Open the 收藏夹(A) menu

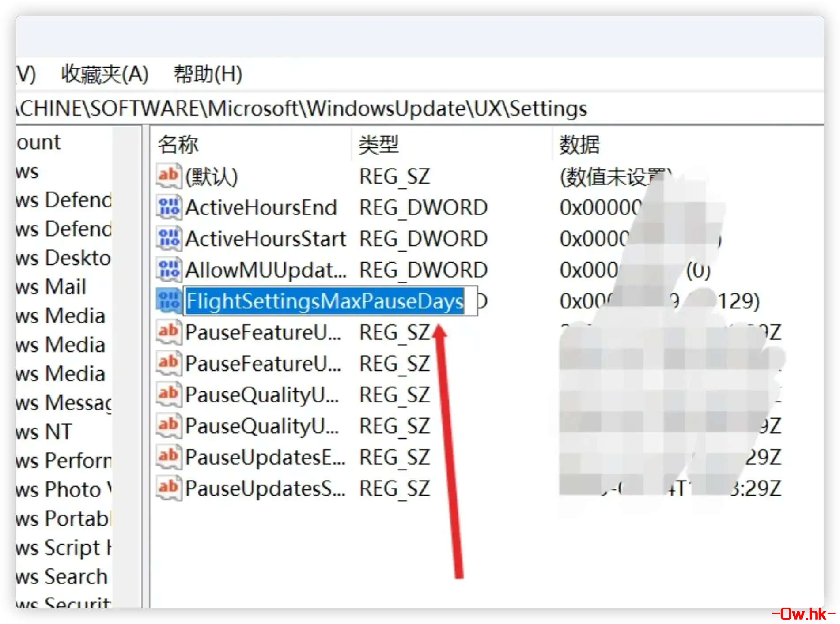pos(105,74)
